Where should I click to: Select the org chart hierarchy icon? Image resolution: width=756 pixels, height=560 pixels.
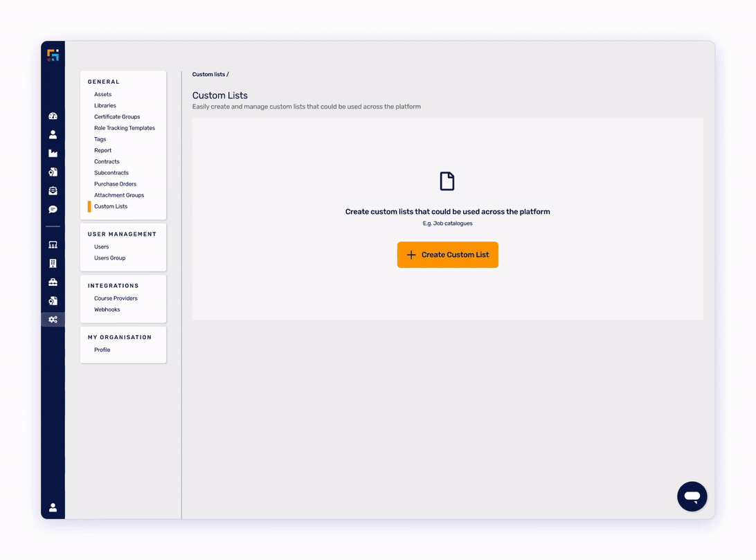[x=53, y=245]
